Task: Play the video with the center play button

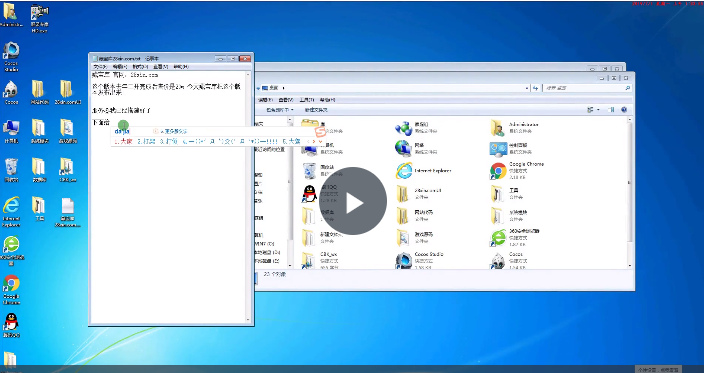Action: pos(353,201)
